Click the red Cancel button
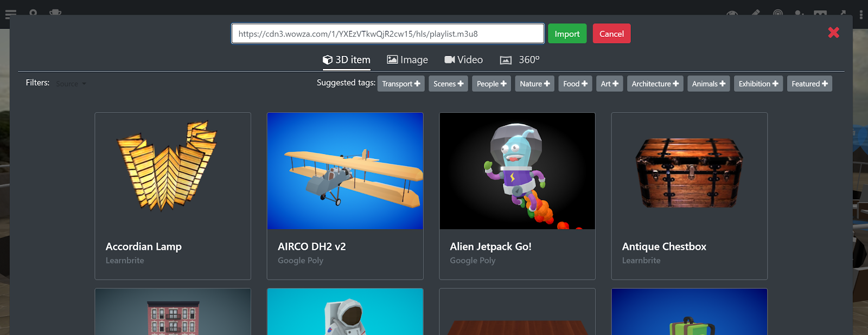This screenshot has width=868, height=335. click(x=611, y=34)
